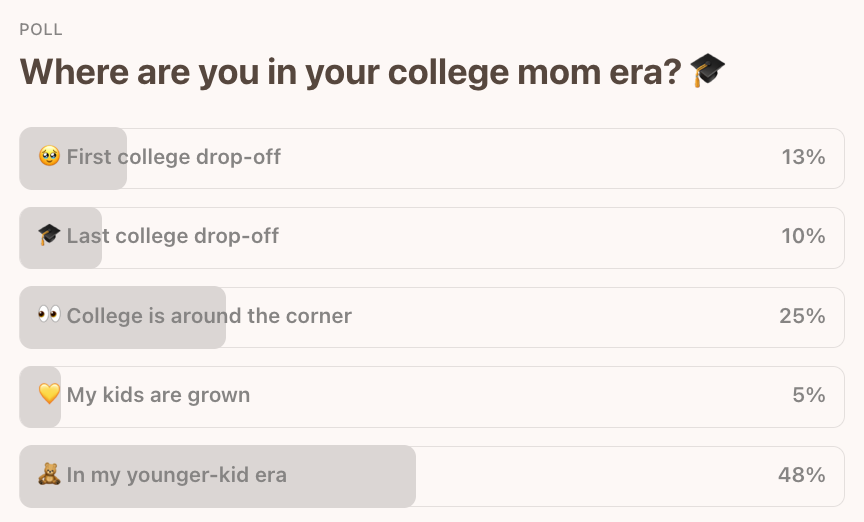Click the 48% result label

tap(802, 475)
